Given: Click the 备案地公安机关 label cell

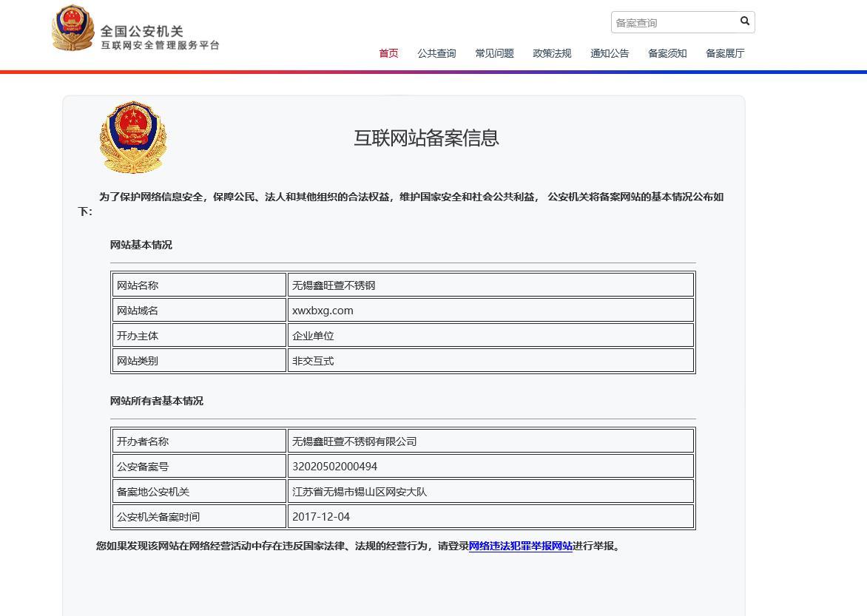Looking at the screenshot, I should (199, 492).
